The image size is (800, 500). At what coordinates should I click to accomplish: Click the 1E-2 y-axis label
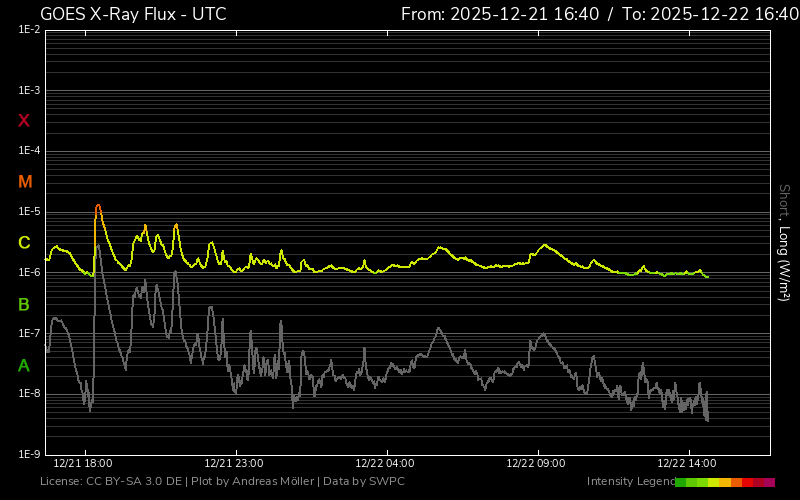tap(29, 30)
